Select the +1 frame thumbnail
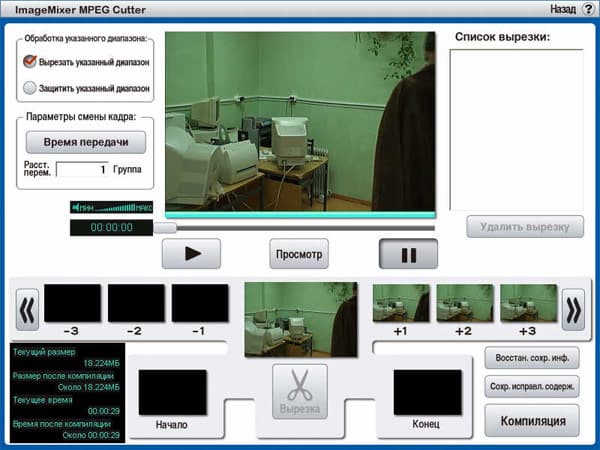Image resolution: width=600 pixels, height=450 pixels. pos(401,303)
